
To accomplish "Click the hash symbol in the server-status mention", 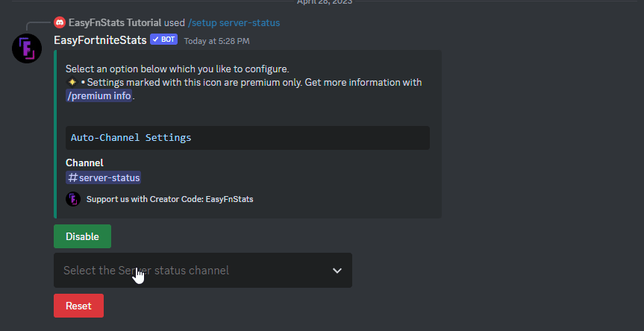I will point(72,178).
